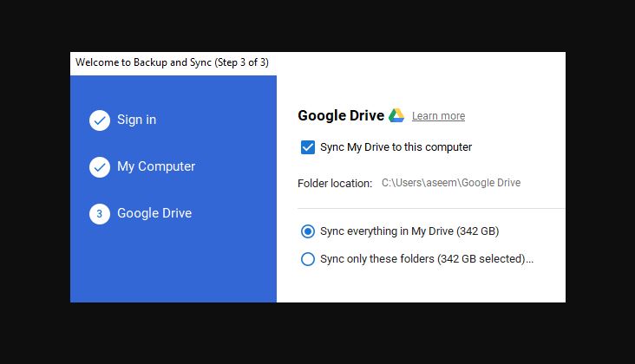
Task: Click the Google Drive triangle logo
Action: point(396,115)
